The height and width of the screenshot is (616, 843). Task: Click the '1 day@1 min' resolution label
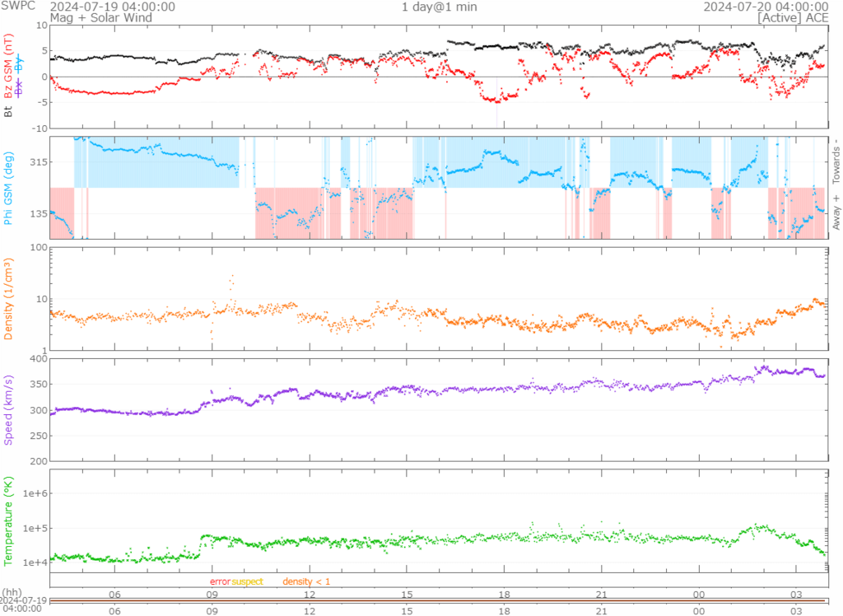coord(440,7)
